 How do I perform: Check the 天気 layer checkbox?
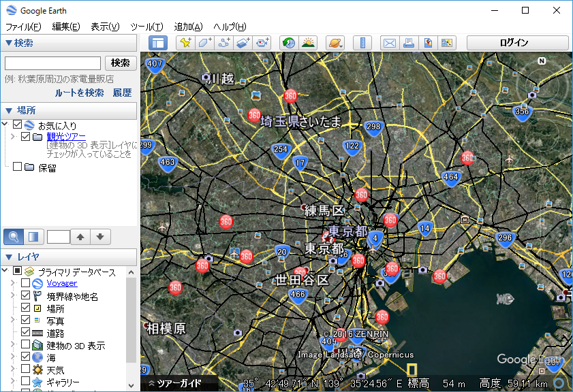coord(26,369)
